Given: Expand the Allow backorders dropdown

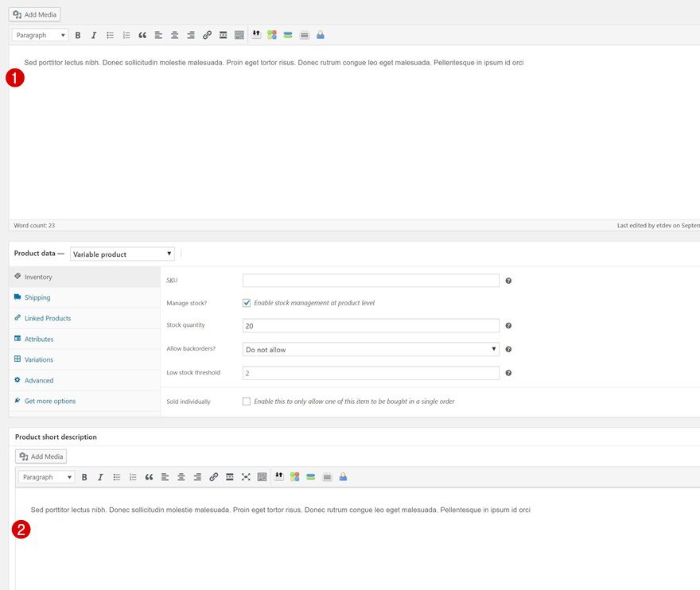Looking at the screenshot, I should pyautogui.click(x=371, y=349).
